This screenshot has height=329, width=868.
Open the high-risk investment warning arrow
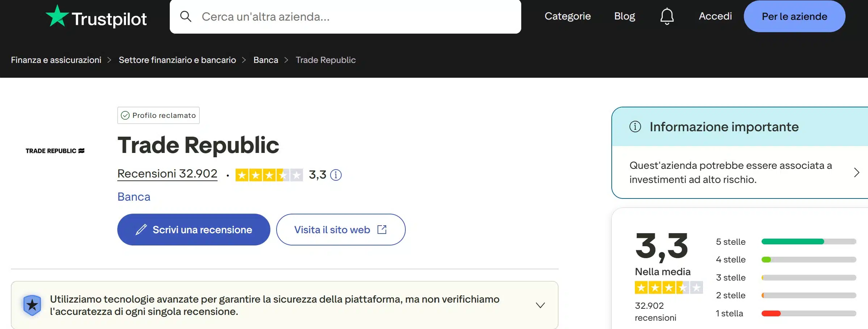858,172
